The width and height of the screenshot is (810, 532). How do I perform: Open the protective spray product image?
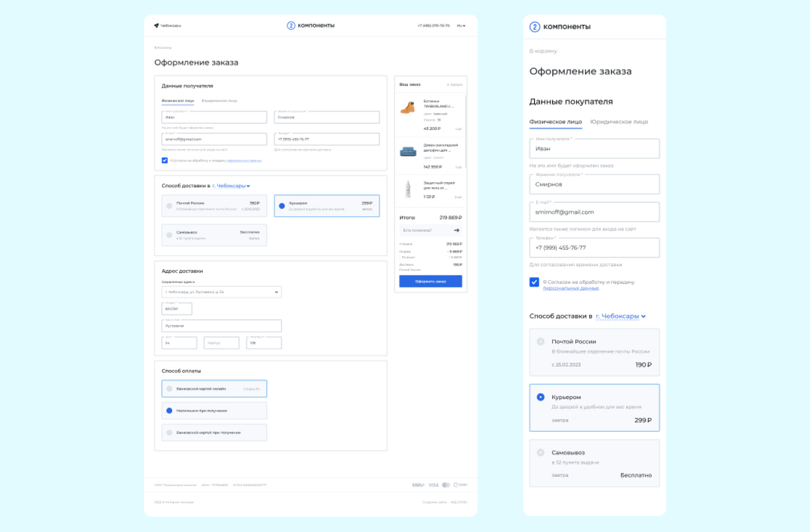point(408,189)
